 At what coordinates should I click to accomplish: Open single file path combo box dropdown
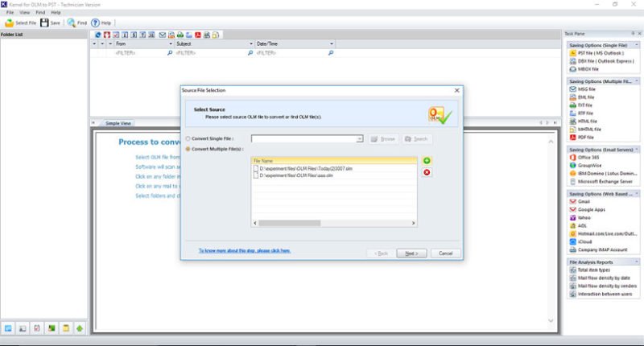click(359, 138)
